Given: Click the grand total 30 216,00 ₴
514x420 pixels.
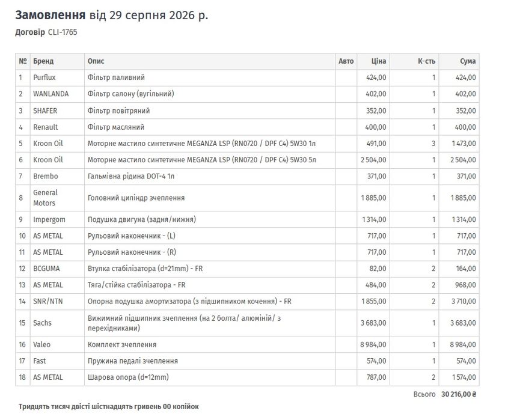Looking at the screenshot, I should (x=459, y=394).
